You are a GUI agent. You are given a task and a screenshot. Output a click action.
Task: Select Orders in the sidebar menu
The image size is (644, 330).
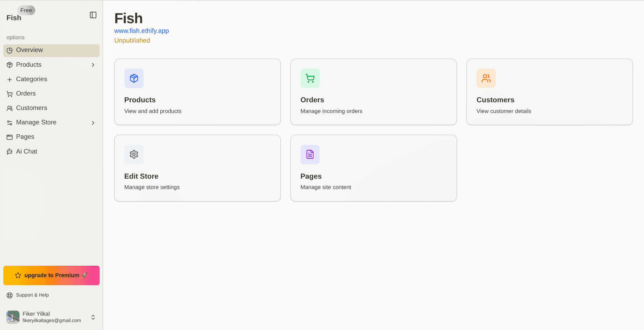(25, 93)
